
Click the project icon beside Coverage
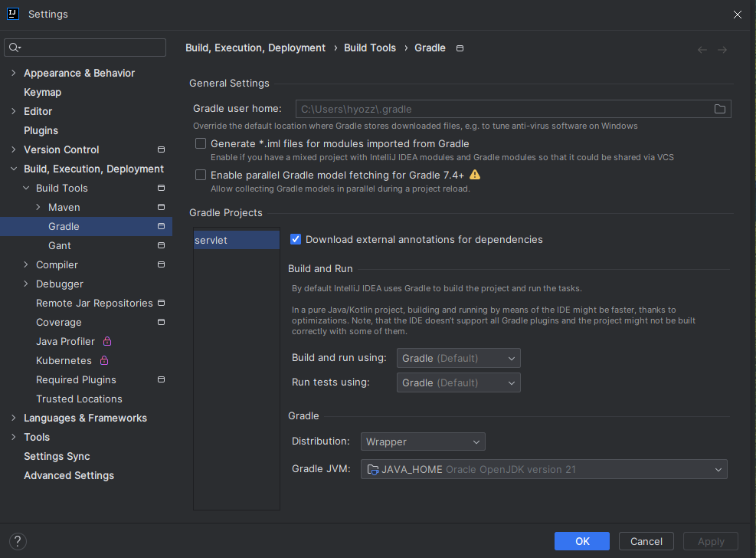tap(161, 322)
